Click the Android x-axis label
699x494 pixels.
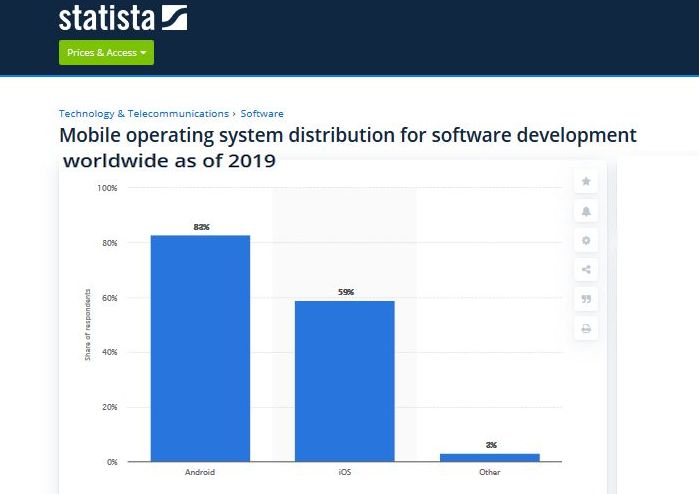200,472
